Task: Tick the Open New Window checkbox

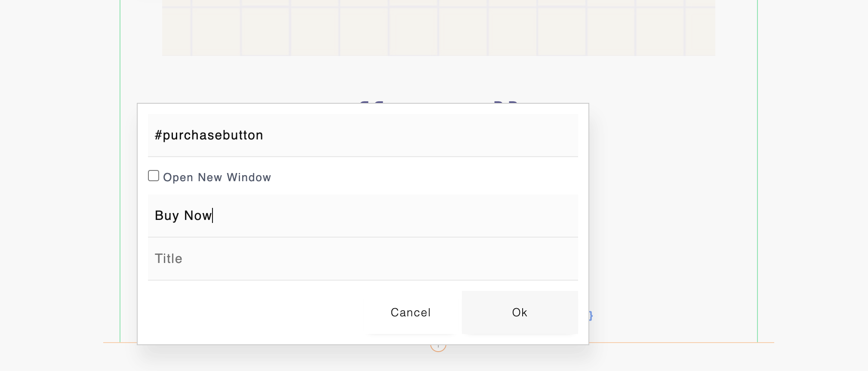Action: click(154, 176)
